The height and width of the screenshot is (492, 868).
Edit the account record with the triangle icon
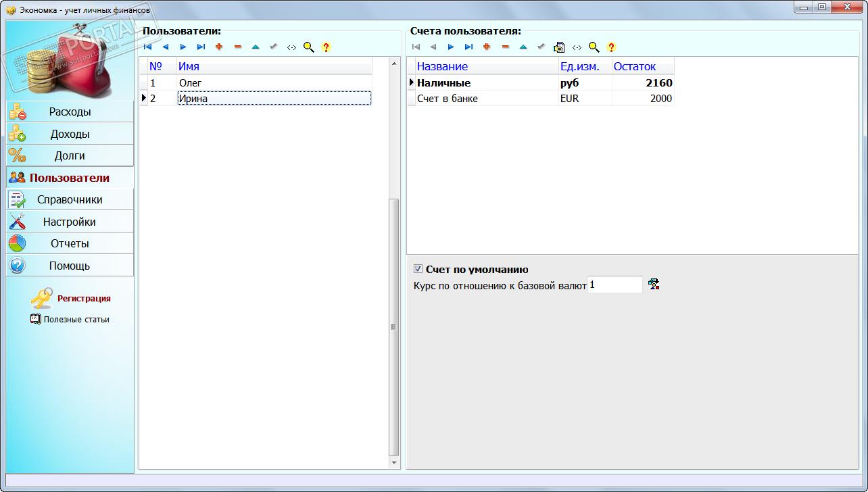(x=523, y=47)
